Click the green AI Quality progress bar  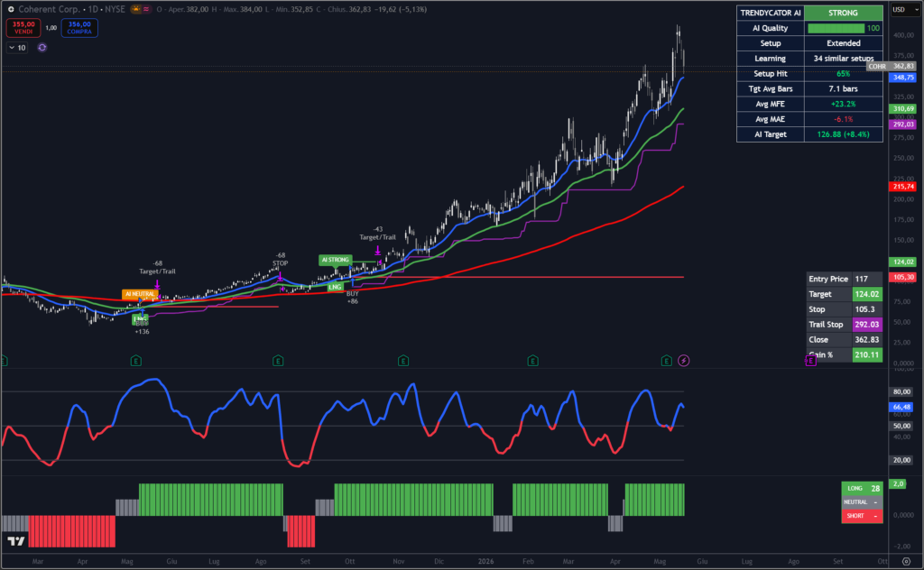(836, 28)
